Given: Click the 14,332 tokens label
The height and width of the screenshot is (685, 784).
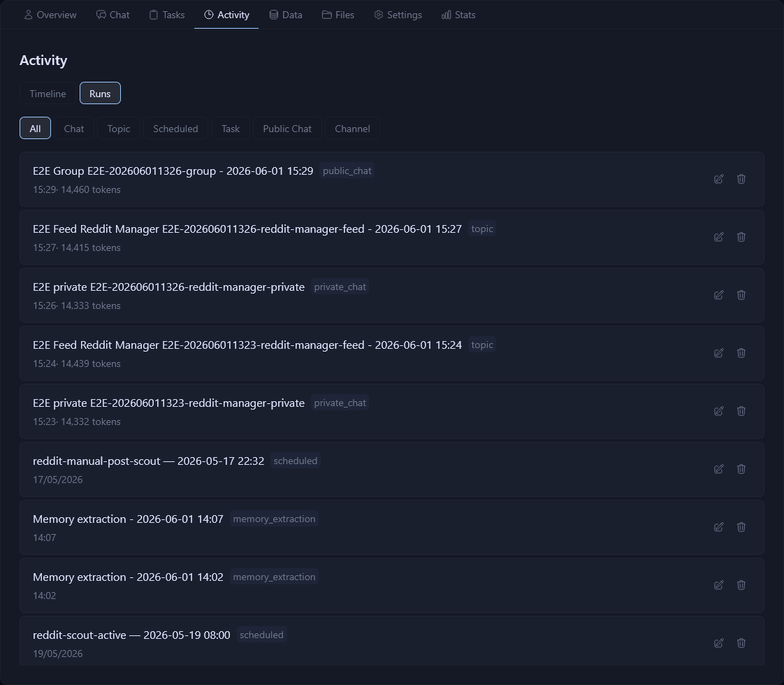Looking at the screenshot, I should (x=91, y=421).
